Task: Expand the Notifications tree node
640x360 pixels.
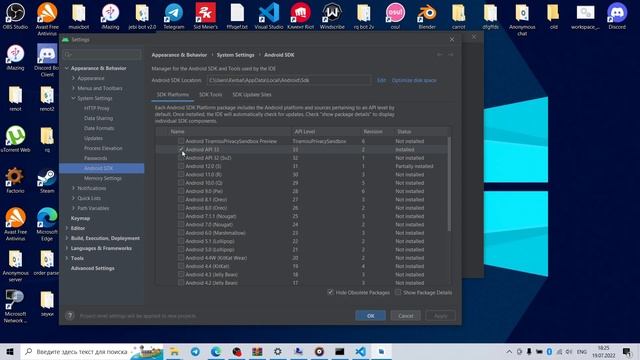Action: pyautogui.click(x=73, y=188)
